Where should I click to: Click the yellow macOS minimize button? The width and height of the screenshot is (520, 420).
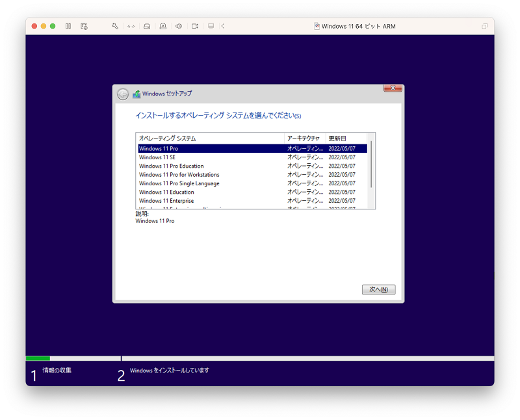44,26
